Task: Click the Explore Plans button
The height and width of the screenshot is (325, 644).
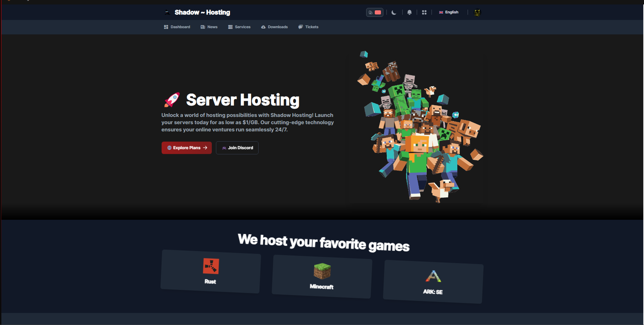Action: [187, 148]
